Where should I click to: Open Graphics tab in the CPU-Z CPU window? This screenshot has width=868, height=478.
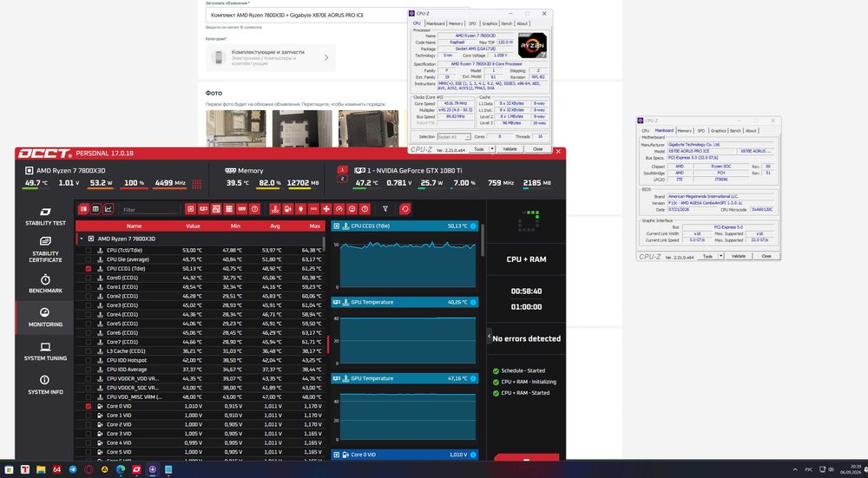[490, 23]
